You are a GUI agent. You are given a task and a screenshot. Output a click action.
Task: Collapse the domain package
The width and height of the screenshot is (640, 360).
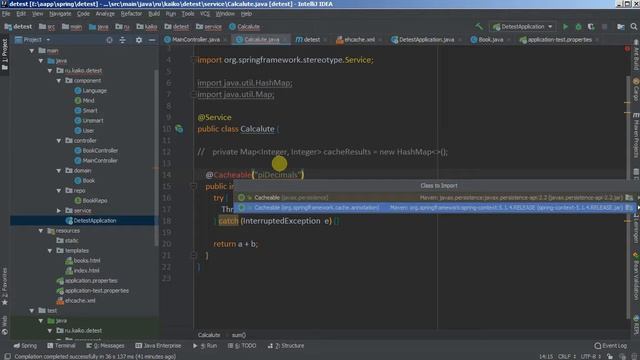tap(59, 171)
